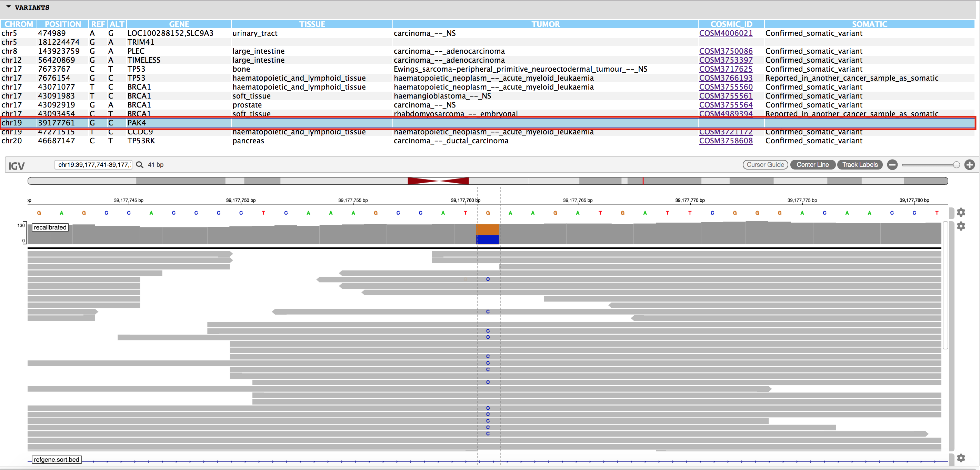Open gear settings for refgene.sort.bed track
The image size is (980, 470).
pos(961,458)
